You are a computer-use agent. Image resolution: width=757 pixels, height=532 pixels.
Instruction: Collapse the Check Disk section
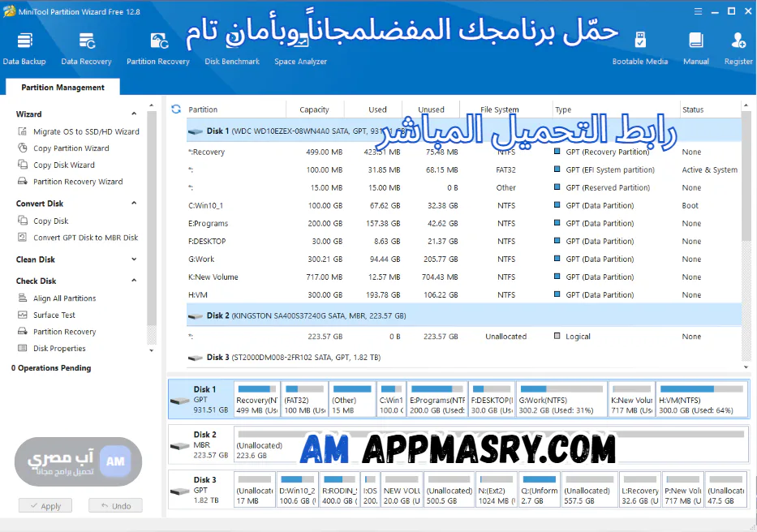pos(134,281)
